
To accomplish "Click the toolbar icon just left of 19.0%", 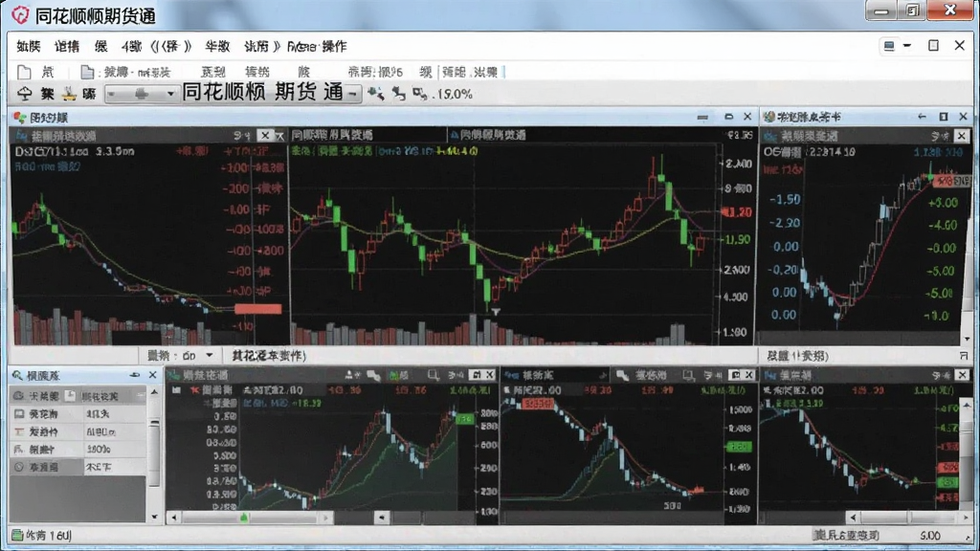I will (x=419, y=94).
